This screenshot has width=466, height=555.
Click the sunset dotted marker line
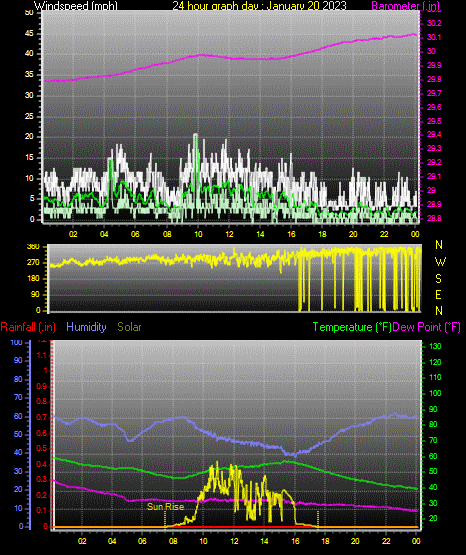point(318,519)
